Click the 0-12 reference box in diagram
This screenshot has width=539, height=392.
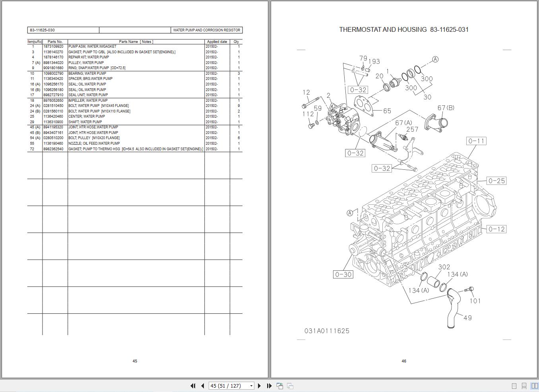click(x=496, y=229)
